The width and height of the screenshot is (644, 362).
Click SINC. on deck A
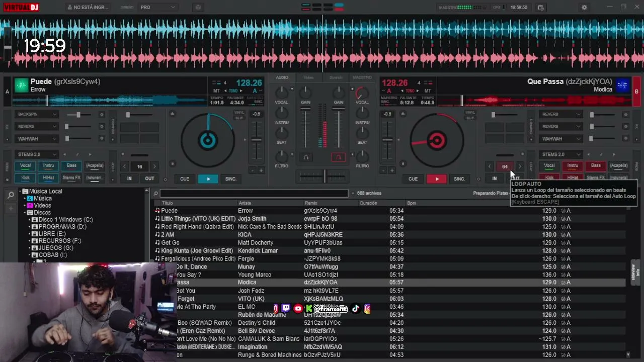tap(231, 179)
